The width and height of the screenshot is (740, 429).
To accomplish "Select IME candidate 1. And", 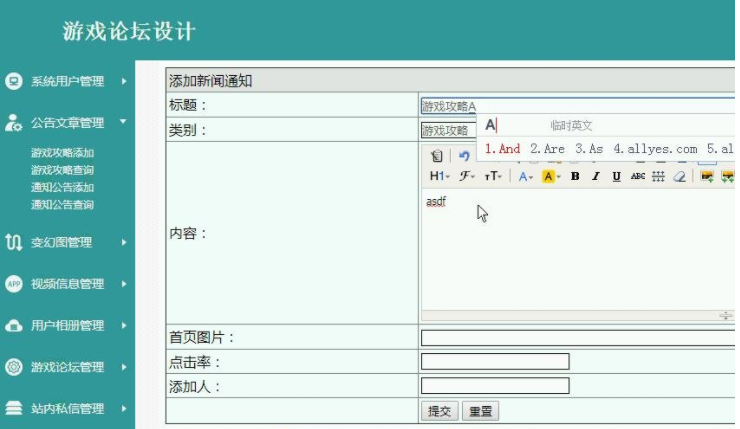I will pyautogui.click(x=503, y=149).
